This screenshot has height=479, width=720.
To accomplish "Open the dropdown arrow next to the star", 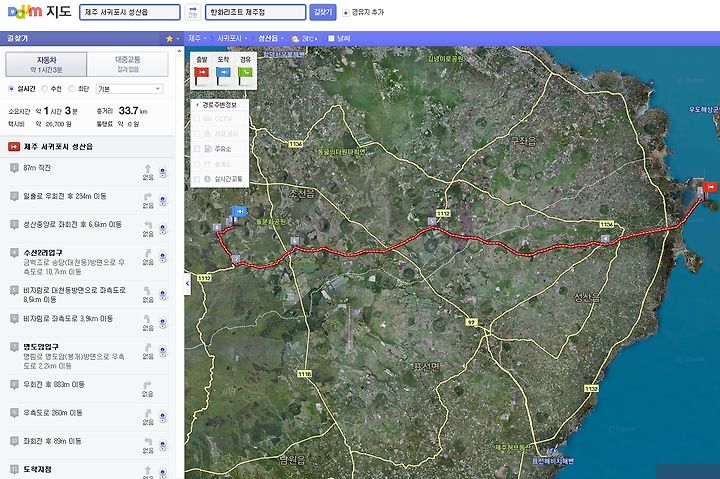I will 178,39.
